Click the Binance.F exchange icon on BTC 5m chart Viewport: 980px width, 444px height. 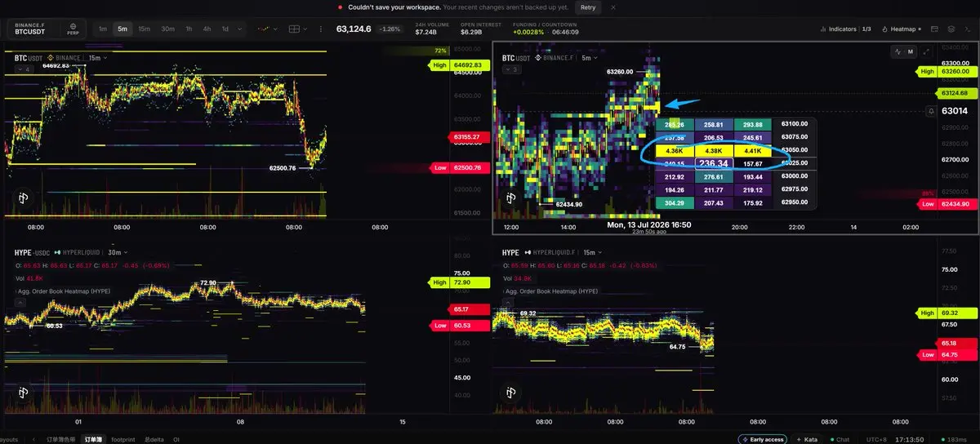tap(539, 58)
